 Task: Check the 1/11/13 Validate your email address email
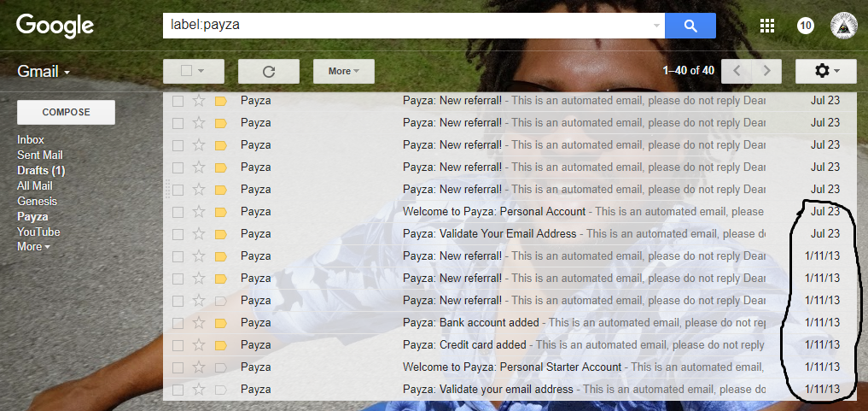click(178, 390)
